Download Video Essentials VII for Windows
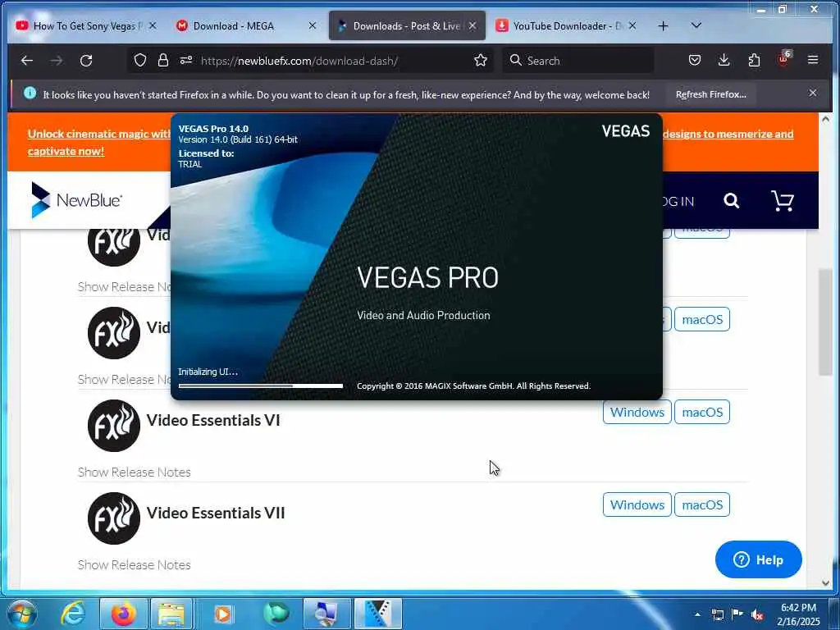Viewport: 840px width, 630px height. pos(637,504)
